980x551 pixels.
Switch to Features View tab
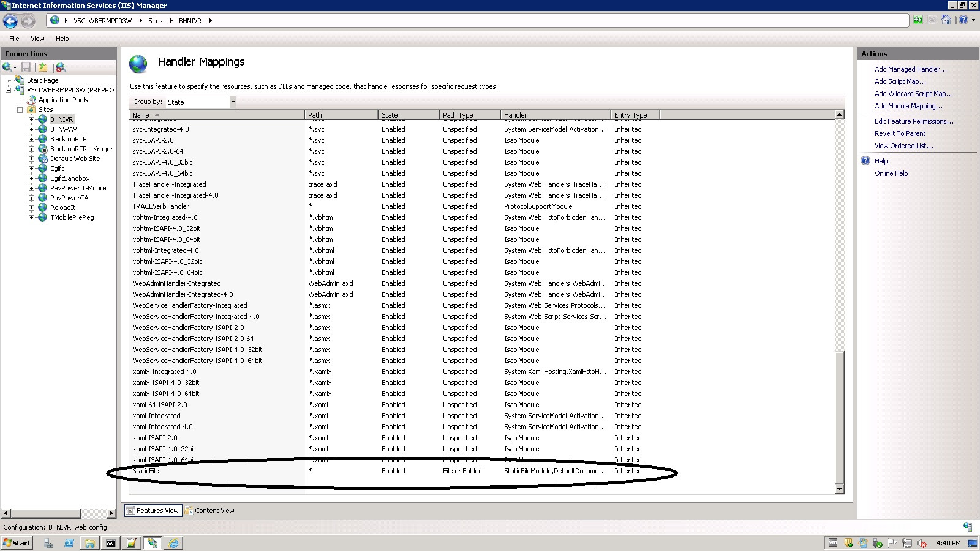153,511
